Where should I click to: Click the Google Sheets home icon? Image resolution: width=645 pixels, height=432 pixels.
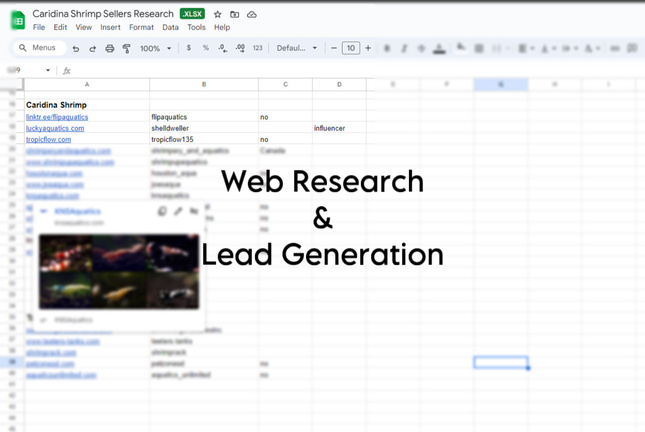(18, 20)
